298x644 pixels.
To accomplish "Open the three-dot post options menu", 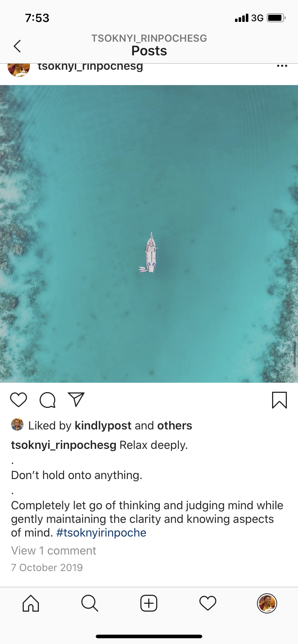I will [282, 66].
